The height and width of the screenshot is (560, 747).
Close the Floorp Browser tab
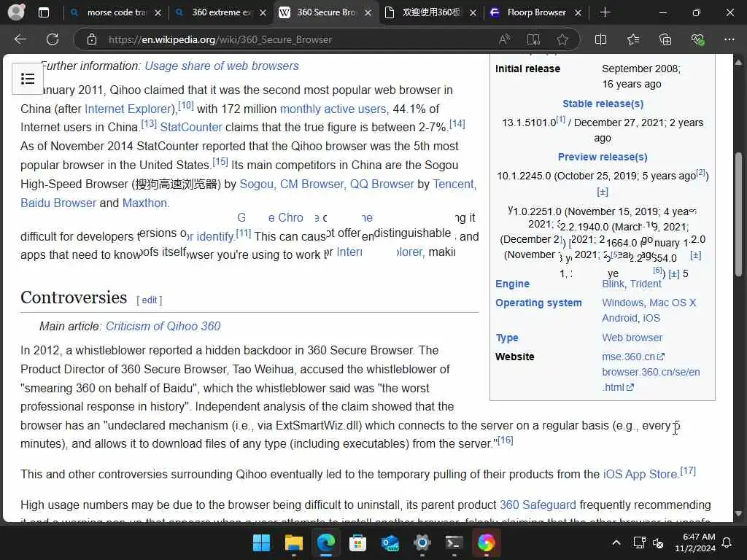[578, 13]
